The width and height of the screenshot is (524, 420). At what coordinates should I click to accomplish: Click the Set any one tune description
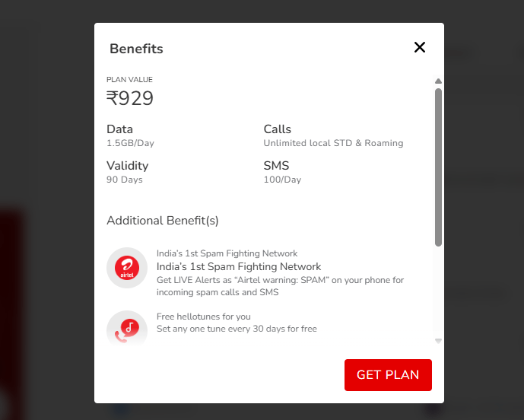tap(237, 329)
